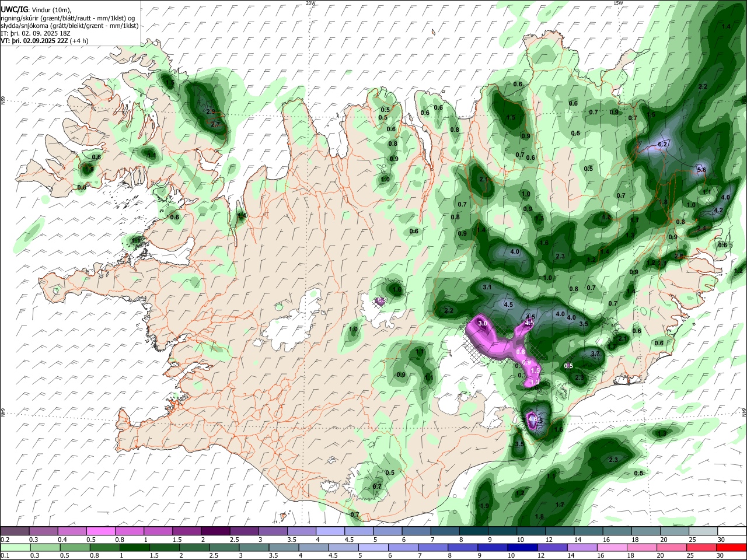Click the 0.2 label in the legend
The width and height of the screenshot is (747, 560).
tap(5, 540)
